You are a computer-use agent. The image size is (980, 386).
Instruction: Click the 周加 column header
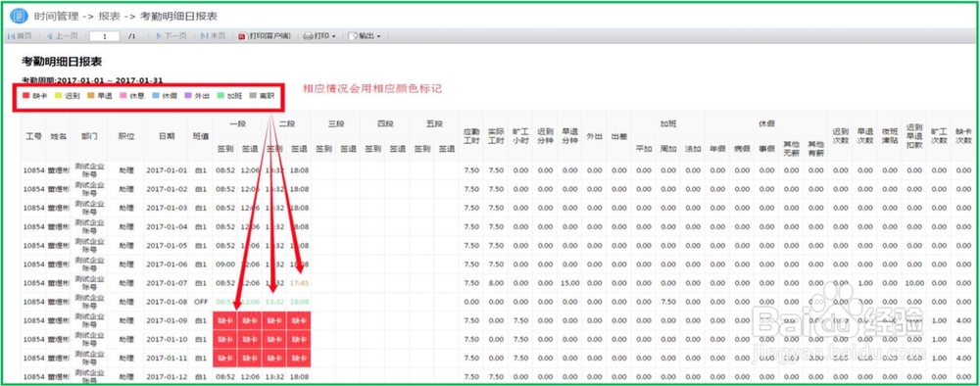(668, 149)
